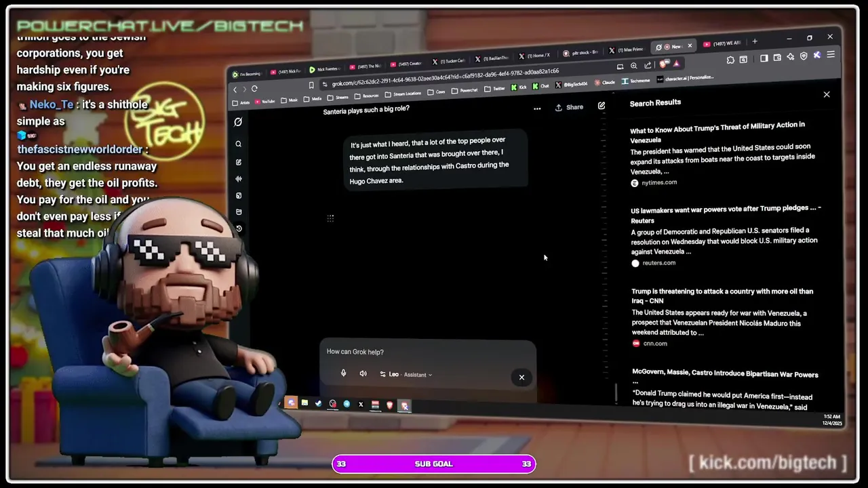Switch to the 'Tucker Carl' X tab

[x=450, y=61]
